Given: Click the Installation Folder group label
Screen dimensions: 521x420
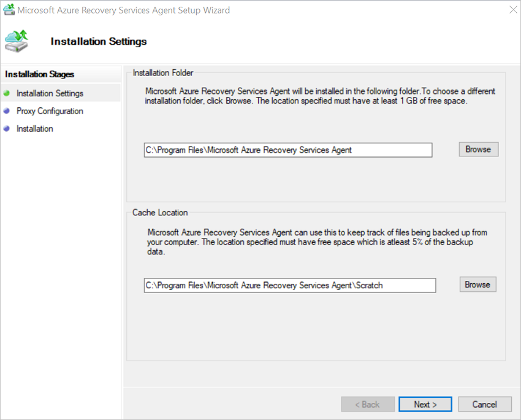Looking at the screenshot, I should (x=162, y=72).
